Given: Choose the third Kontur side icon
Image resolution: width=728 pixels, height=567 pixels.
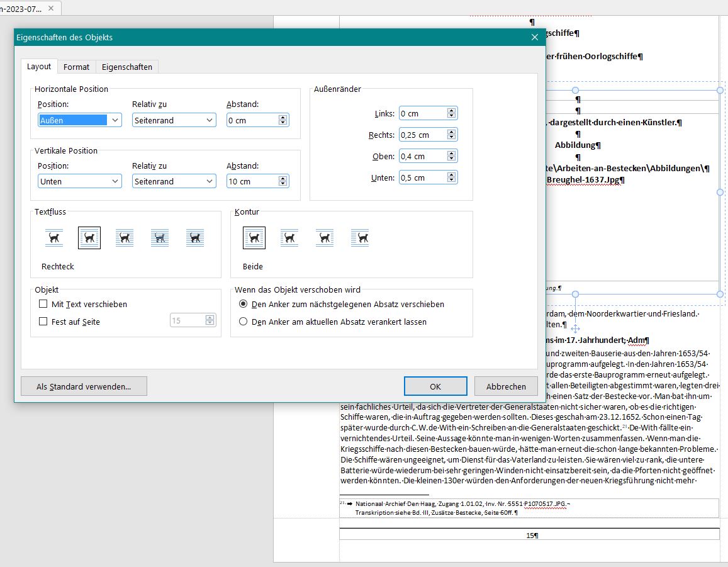Looking at the screenshot, I should click(325, 238).
